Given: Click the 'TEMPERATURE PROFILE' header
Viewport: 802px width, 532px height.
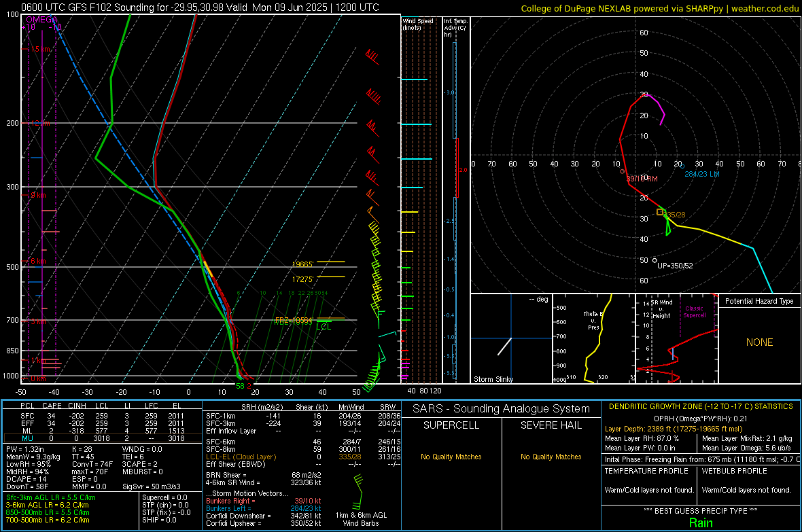Looking at the screenshot, I should pos(646,471).
